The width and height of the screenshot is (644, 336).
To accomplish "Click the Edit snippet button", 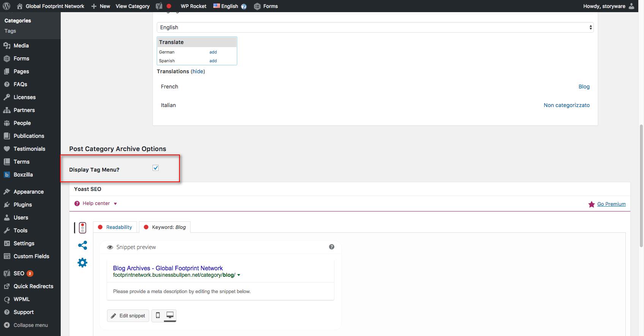I will pos(128,315).
